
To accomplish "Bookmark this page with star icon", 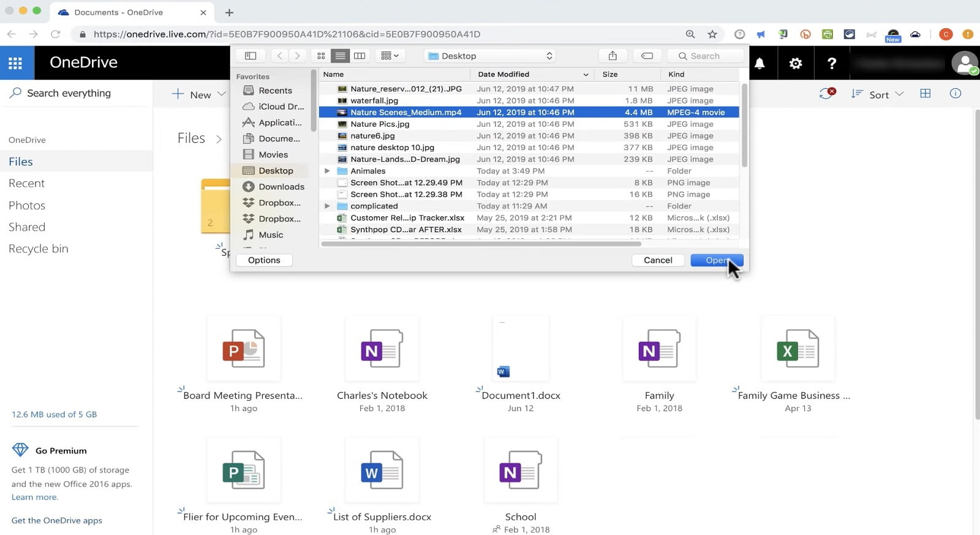I will click(712, 34).
